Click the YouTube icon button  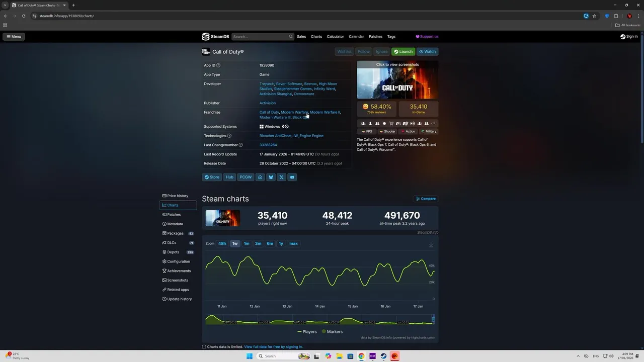click(x=292, y=177)
